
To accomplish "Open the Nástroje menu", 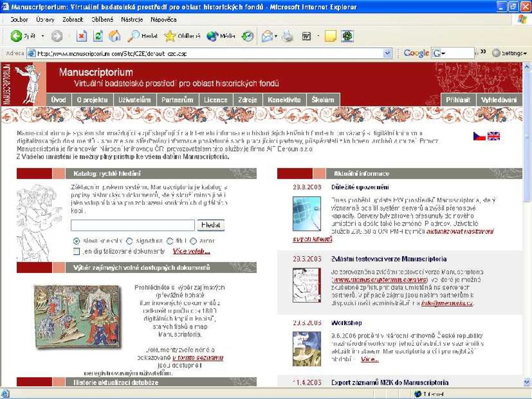I will [132, 19].
